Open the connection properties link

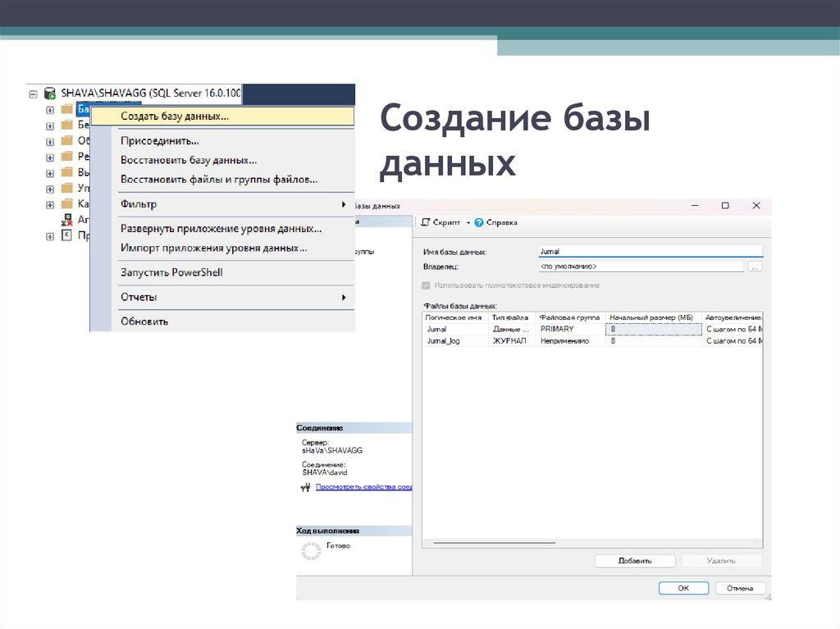pyautogui.click(x=363, y=487)
